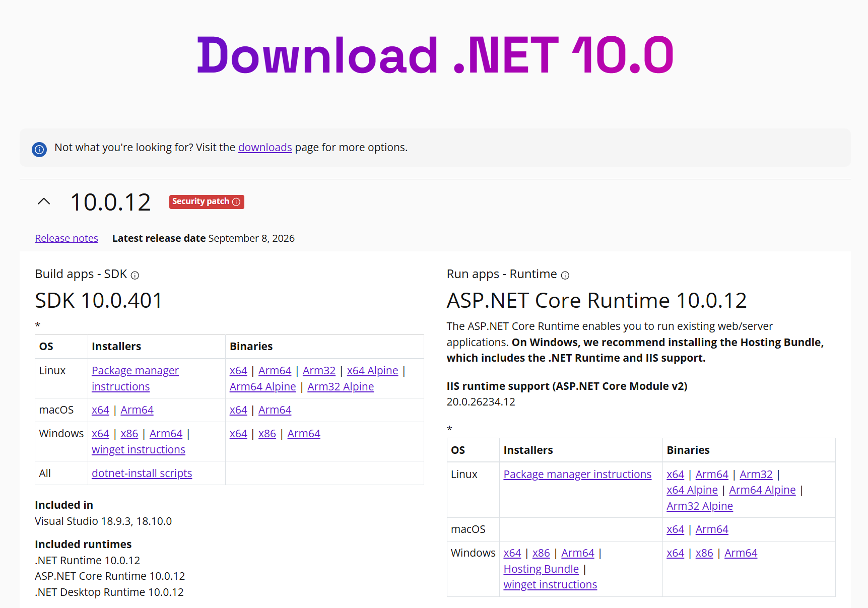Download ASP.NET Runtime Linux Arm64 binary
The image size is (868, 608).
coord(712,475)
